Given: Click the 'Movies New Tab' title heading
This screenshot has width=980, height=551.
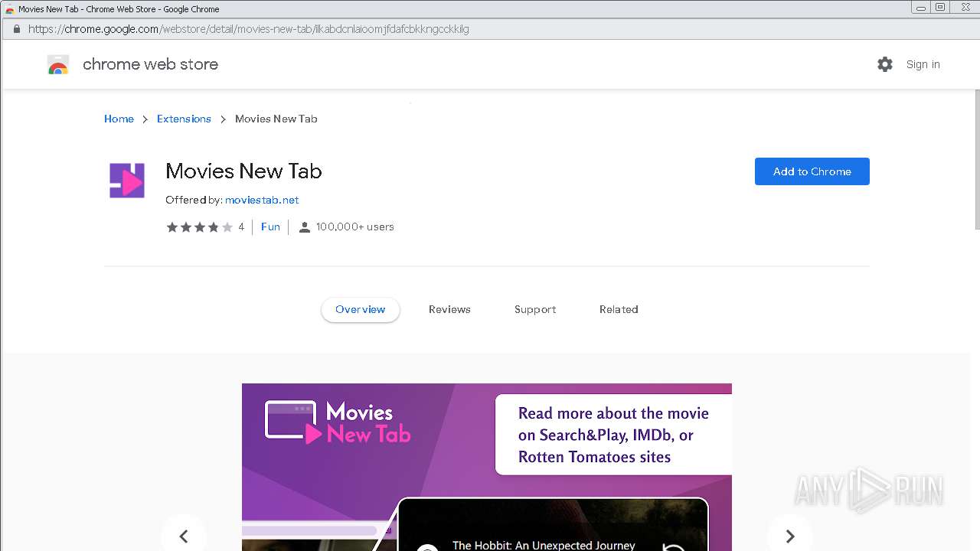Looking at the screenshot, I should coord(243,171).
